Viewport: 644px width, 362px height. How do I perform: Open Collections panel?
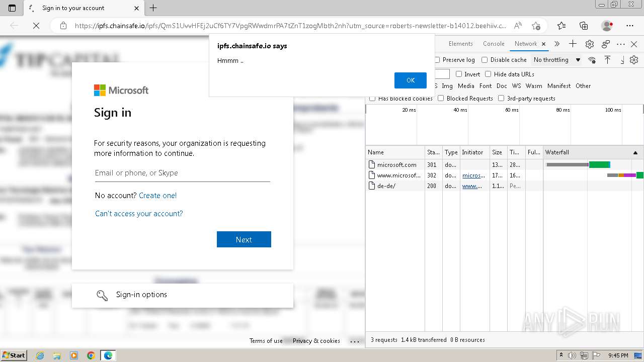click(x=584, y=26)
